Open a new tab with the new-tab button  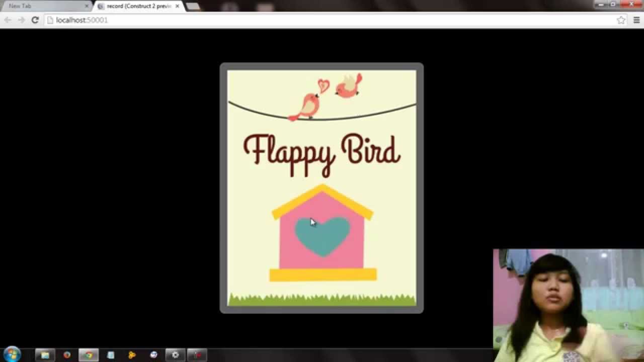(193, 6)
